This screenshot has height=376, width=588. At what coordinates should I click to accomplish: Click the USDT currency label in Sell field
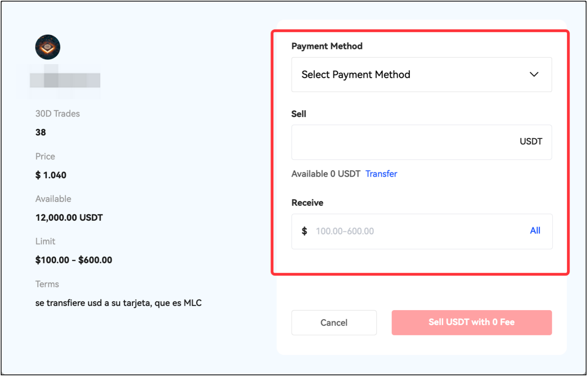(x=531, y=142)
